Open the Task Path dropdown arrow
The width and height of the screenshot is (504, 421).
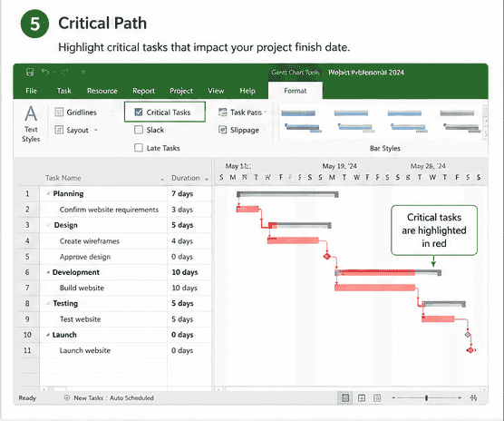266,112
